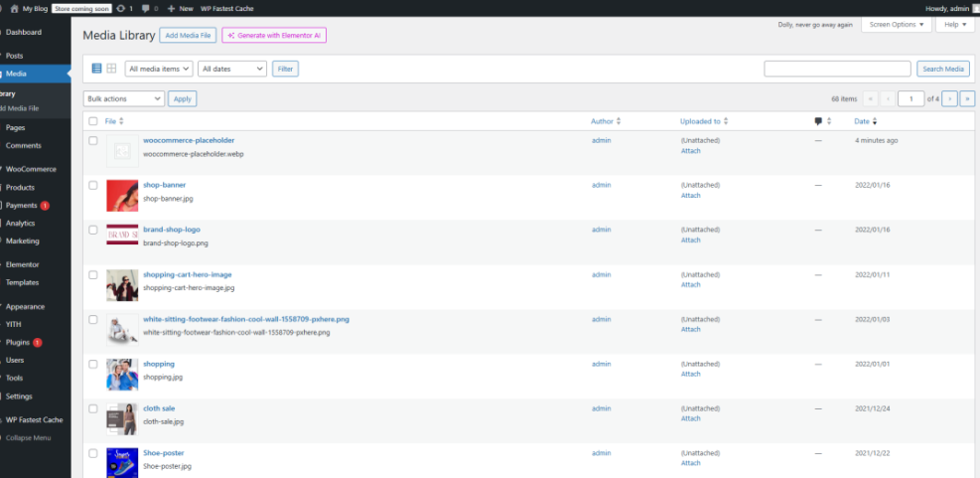Click sort arrows next to Author column
The height and width of the screenshot is (478, 980).
[619, 121]
